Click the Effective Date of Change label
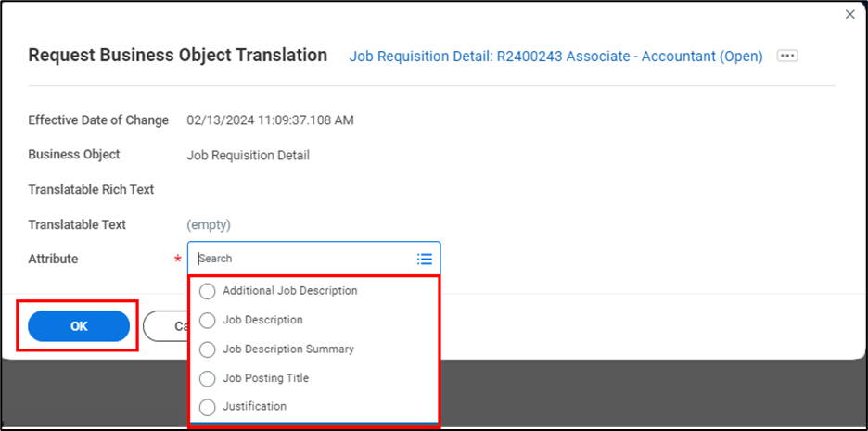This screenshot has width=868, height=431. [98, 120]
